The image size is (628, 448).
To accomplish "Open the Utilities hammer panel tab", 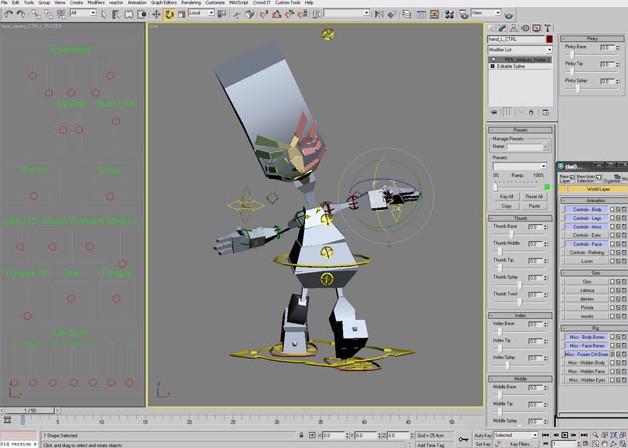I will click(547, 28).
